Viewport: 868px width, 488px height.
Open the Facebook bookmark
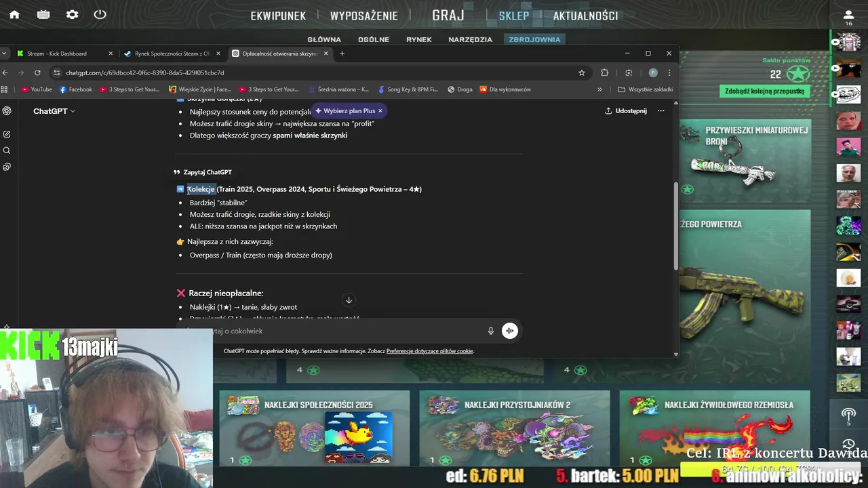(75, 89)
